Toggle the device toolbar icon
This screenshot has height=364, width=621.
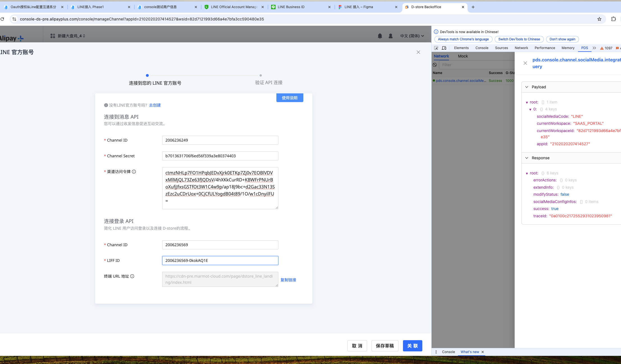pyautogui.click(x=444, y=48)
